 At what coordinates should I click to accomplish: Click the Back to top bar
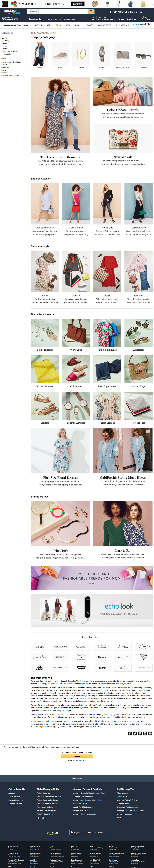[77, 778]
